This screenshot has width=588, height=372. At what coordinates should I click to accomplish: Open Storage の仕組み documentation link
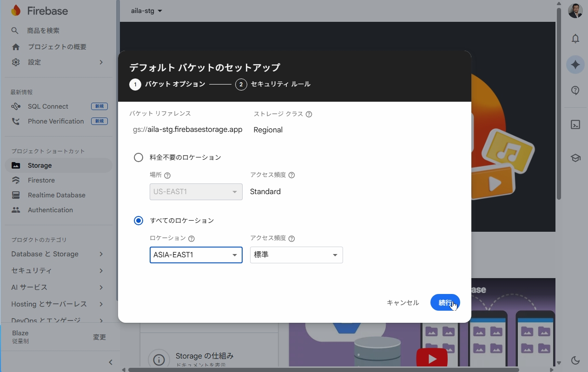pos(205,356)
